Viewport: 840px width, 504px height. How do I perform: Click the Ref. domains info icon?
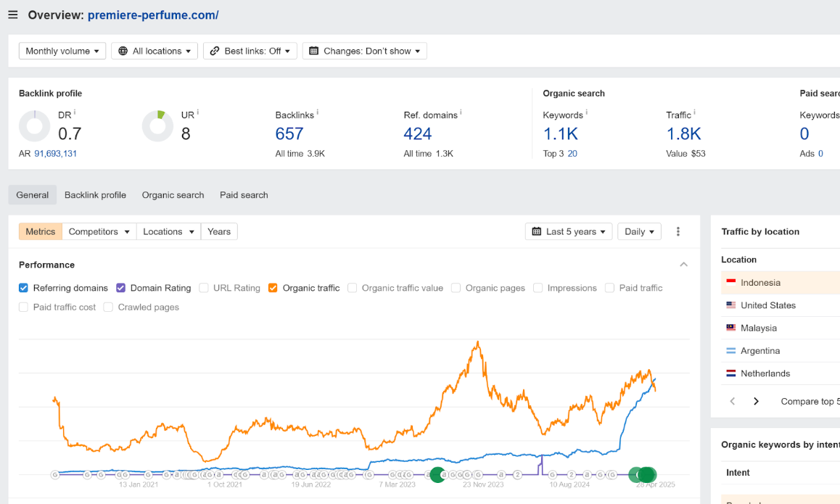tap(461, 112)
